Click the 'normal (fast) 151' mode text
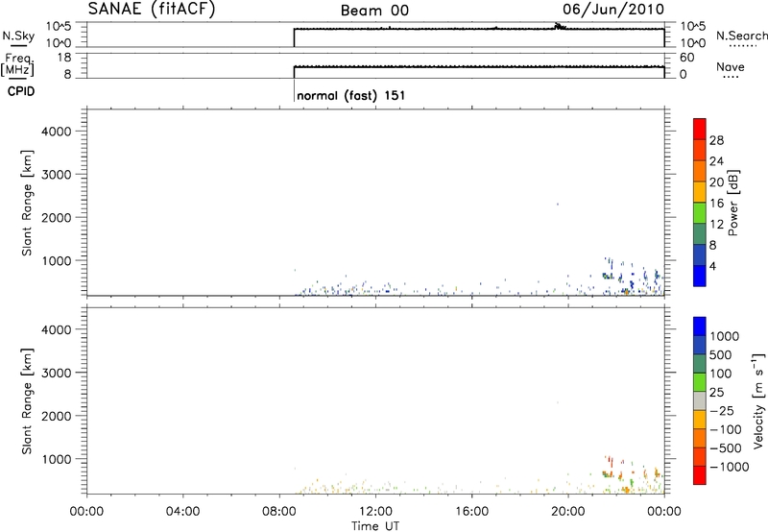The image size is (768, 532). (x=350, y=95)
